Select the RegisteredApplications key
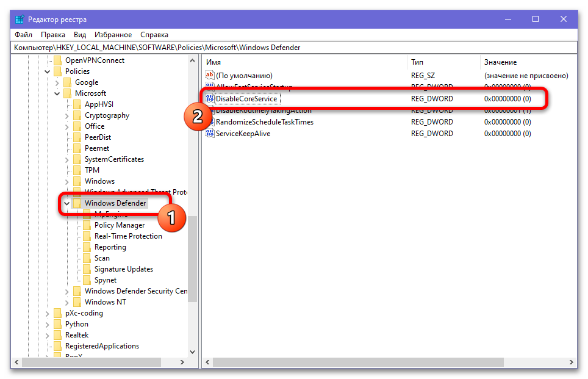The height and width of the screenshot is (379, 588). [102, 346]
